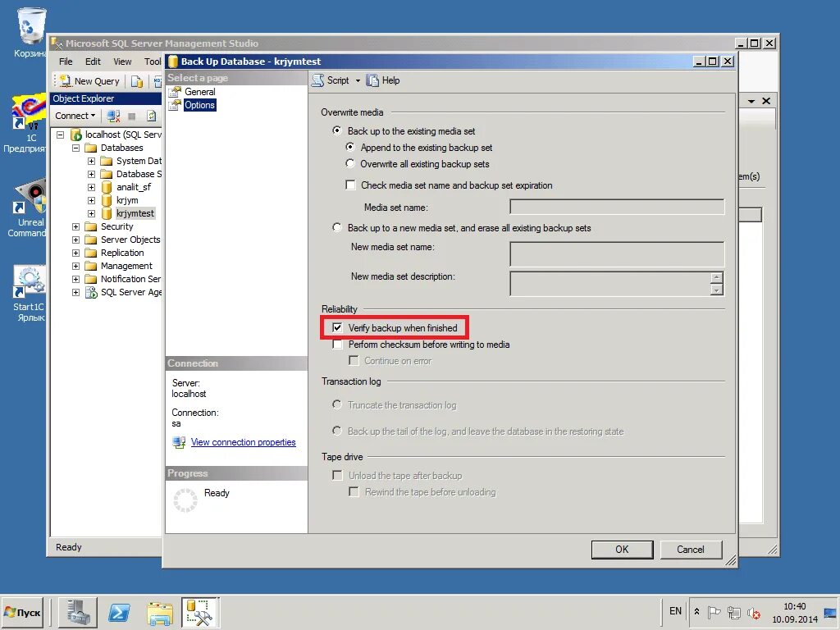Enable Check media set name and expiration

[350, 185]
